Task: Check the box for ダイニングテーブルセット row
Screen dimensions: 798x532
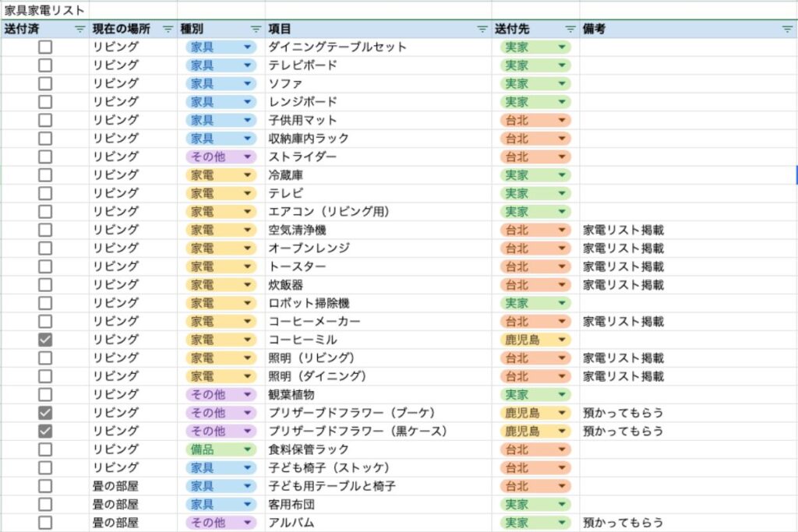Action: 45,47
